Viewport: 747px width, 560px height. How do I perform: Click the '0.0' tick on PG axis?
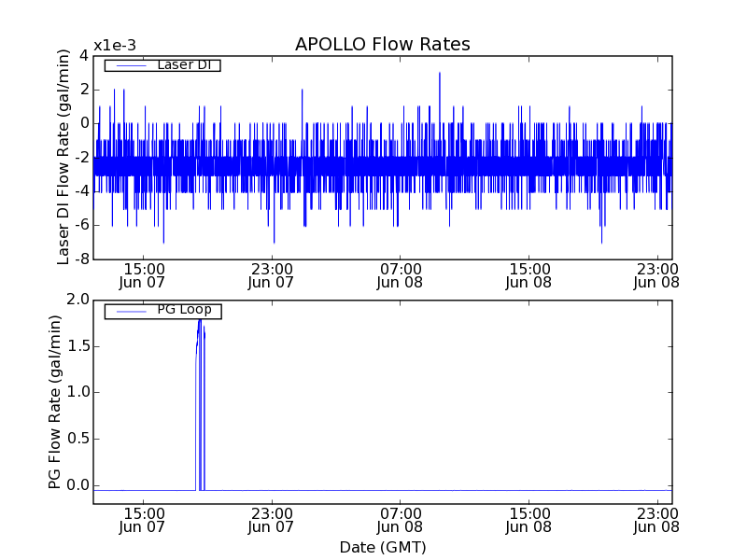click(78, 485)
